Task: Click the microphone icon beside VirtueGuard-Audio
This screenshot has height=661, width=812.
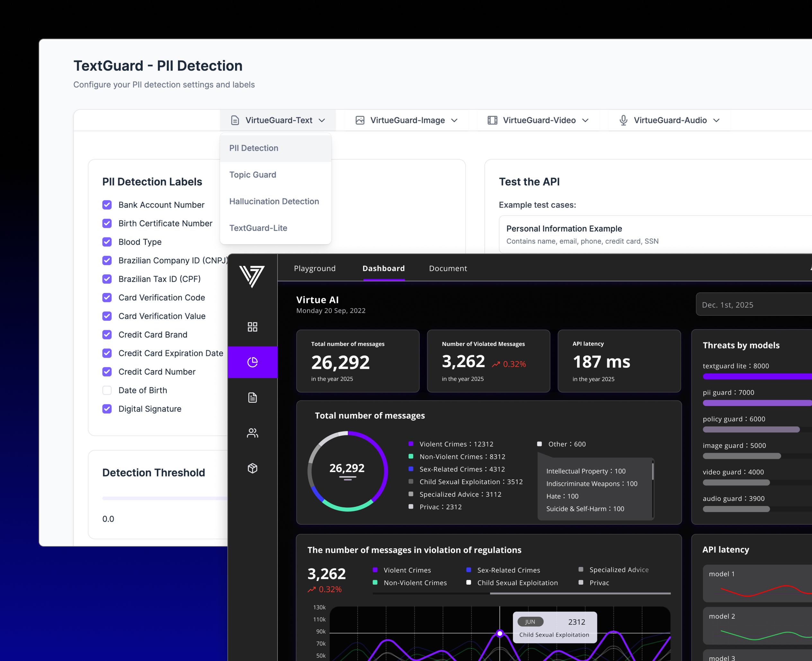Action: tap(623, 120)
